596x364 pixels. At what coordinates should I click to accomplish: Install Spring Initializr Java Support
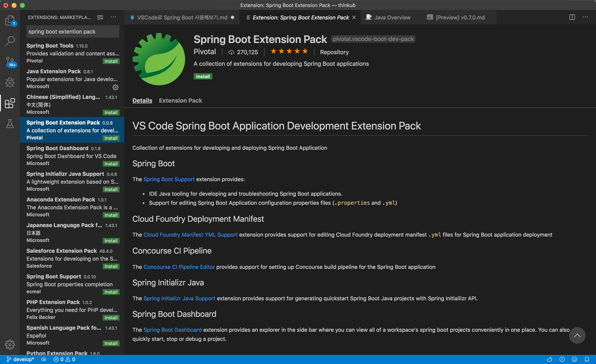click(x=111, y=189)
